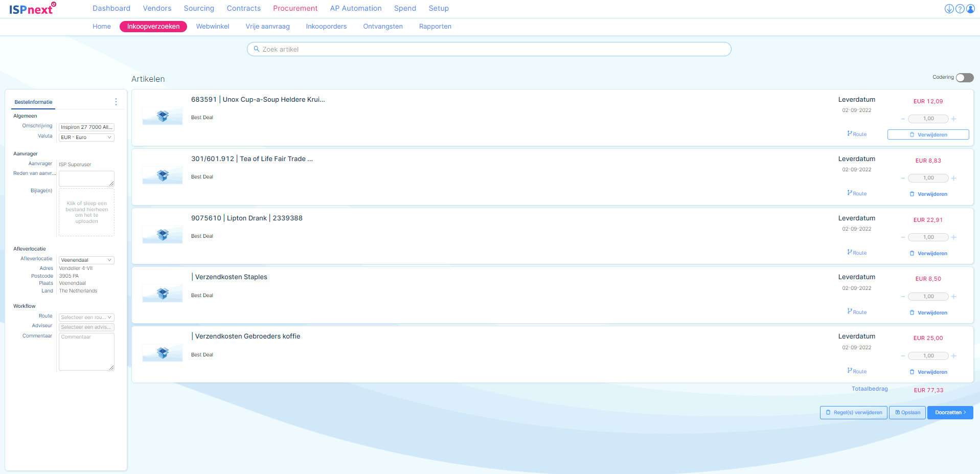Click the search magnifier icon
Screen dimensions: 980x474
[x=257, y=49]
